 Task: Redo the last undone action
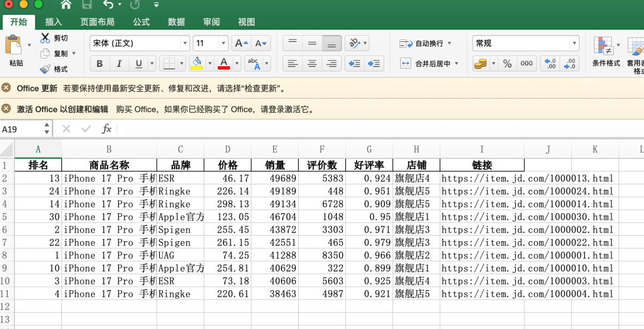coord(135,5)
